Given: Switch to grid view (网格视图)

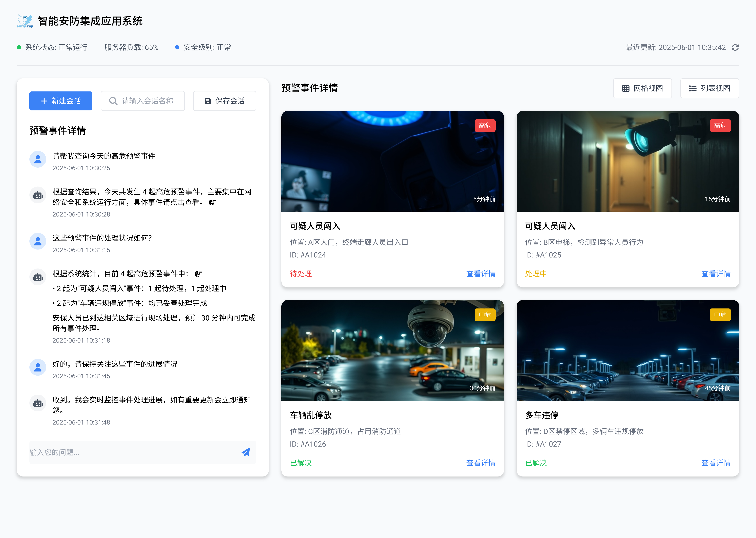Looking at the screenshot, I should coord(642,88).
